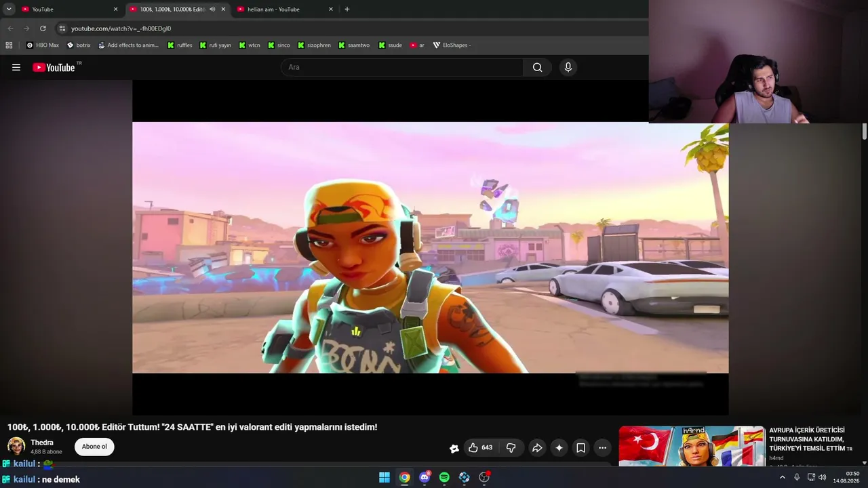Open Spotify from the taskbar
The height and width of the screenshot is (488, 868).
(444, 477)
